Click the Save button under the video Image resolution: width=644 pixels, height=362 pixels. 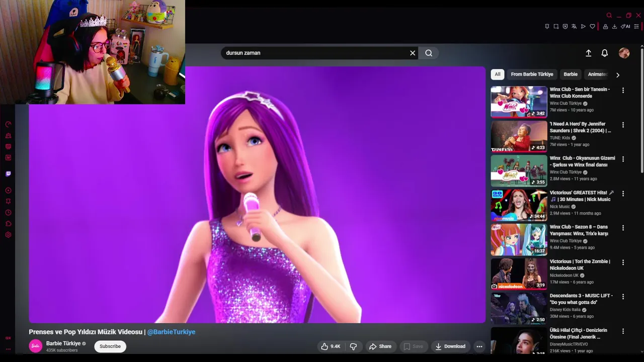pos(413,346)
